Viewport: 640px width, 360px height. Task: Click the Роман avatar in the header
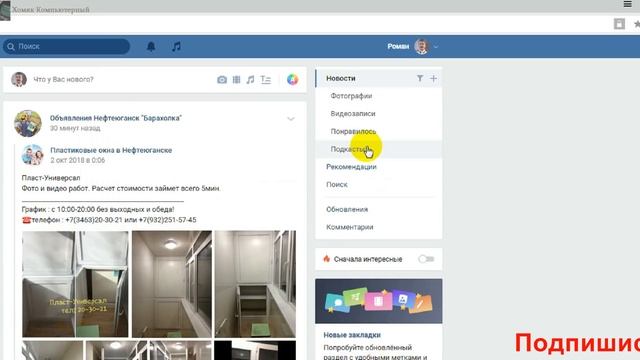422,47
